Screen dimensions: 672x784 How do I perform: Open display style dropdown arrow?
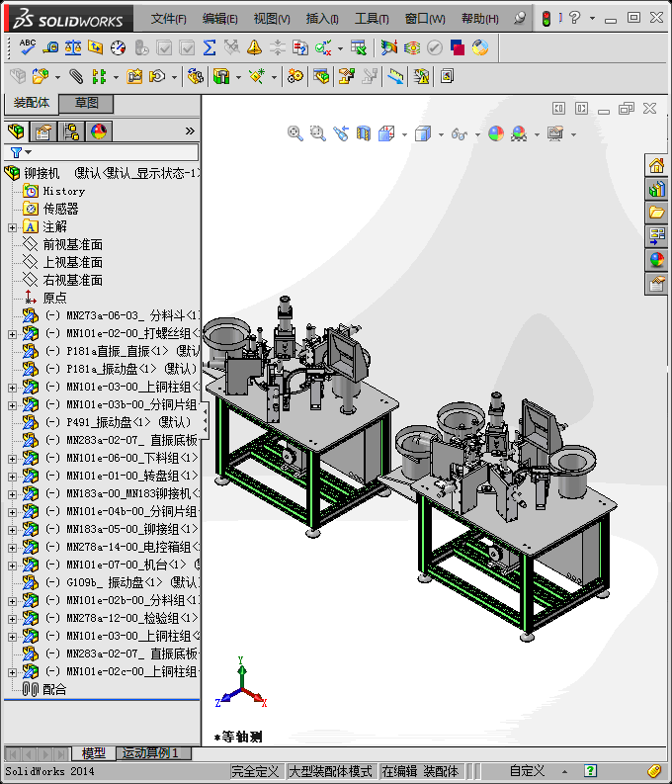[x=441, y=134]
